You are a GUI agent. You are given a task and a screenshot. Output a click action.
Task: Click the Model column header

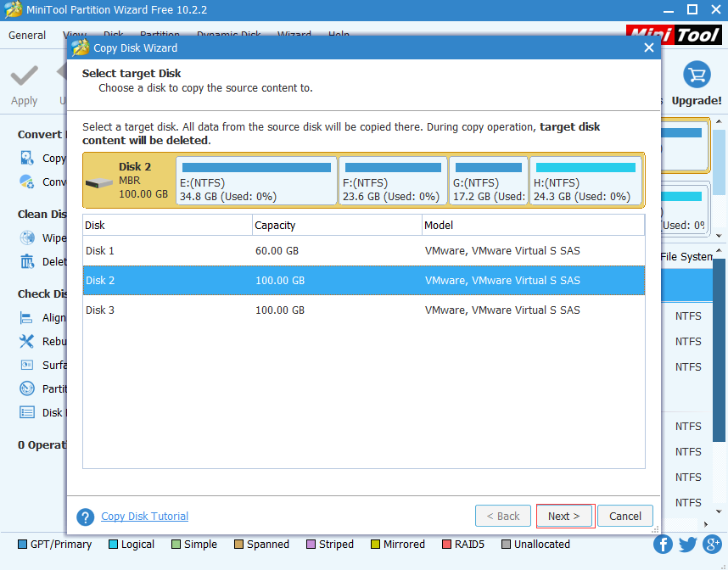(x=534, y=225)
